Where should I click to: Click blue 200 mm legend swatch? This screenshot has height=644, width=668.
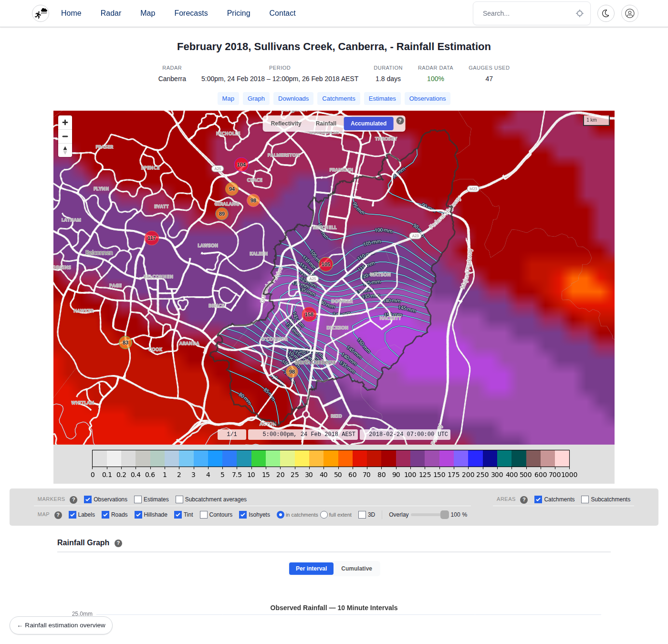(475, 458)
